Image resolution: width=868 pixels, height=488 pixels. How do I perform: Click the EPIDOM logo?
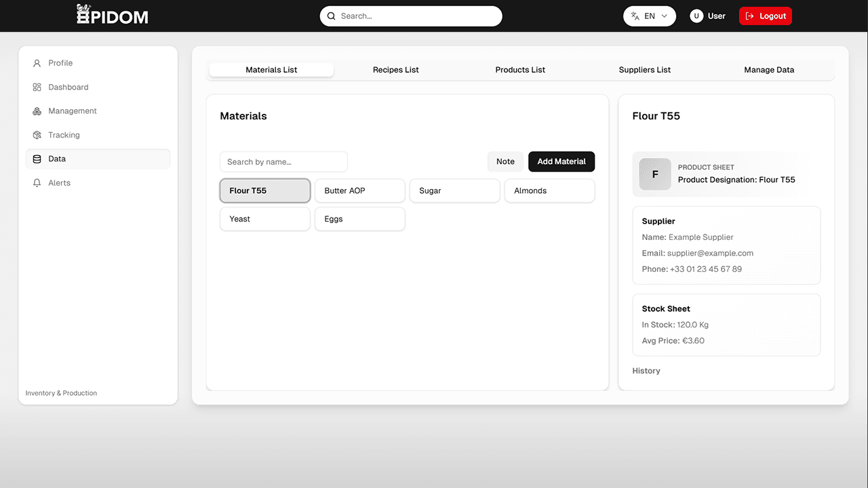[112, 14]
